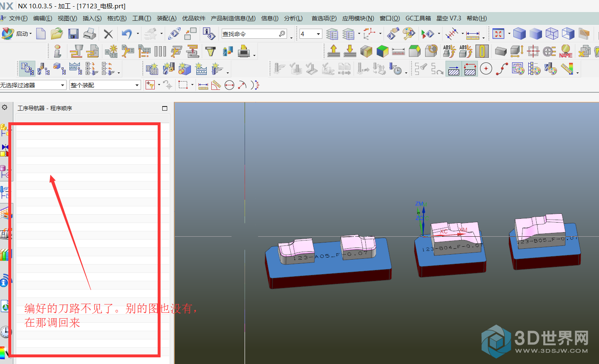Screen dimensions: 599x364
Task: Click the concentric circle target icon
Action: pos(486,69)
